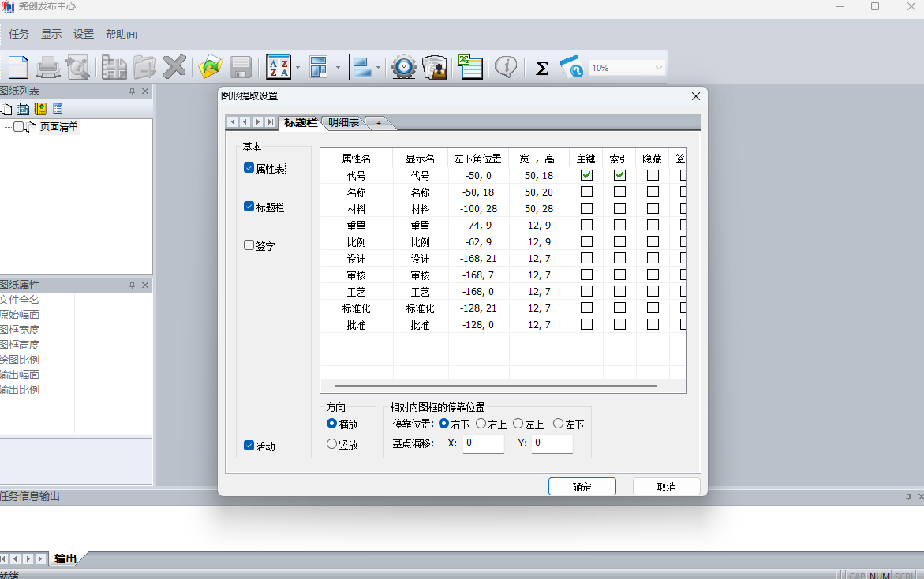Open the 设置 menu
This screenshot has width=924, height=579.
(84, 34)
